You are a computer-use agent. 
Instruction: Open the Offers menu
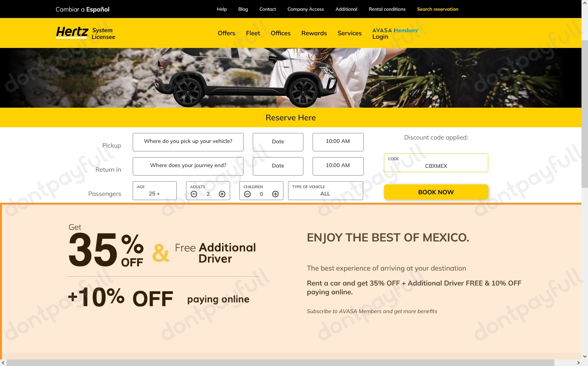coord(226,33)
